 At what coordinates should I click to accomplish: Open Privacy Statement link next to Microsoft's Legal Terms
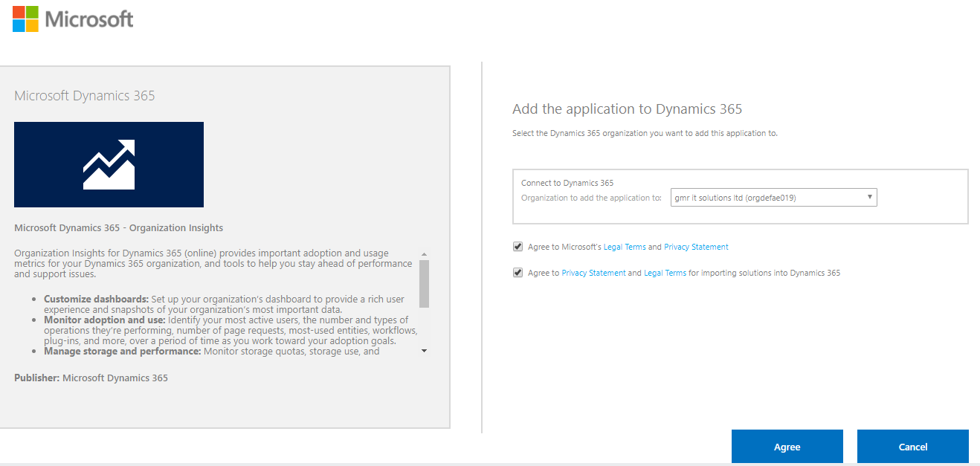[x=696, y=247]
